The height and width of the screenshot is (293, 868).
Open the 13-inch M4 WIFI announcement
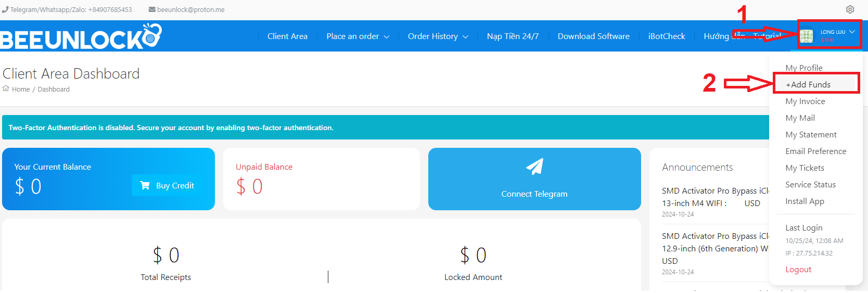715,197
